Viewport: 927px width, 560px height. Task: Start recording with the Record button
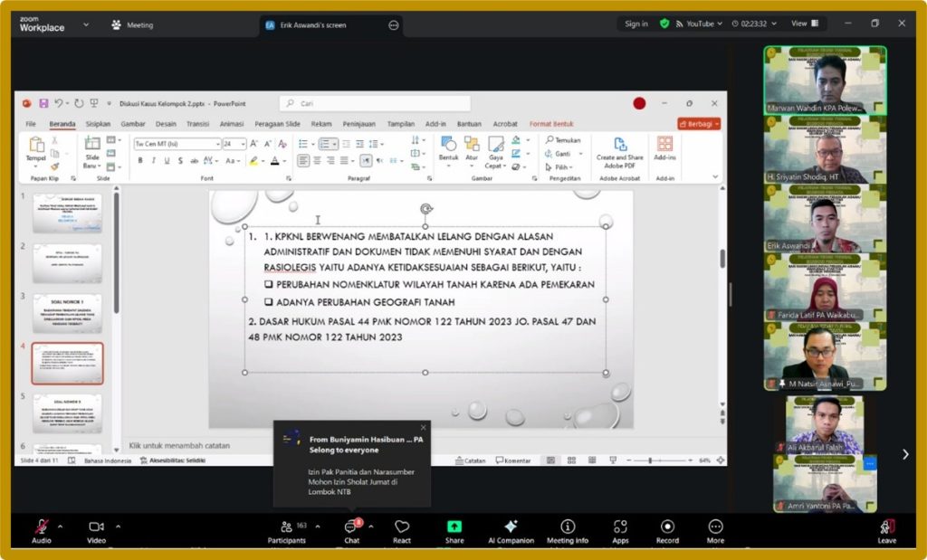click(667, 527)
